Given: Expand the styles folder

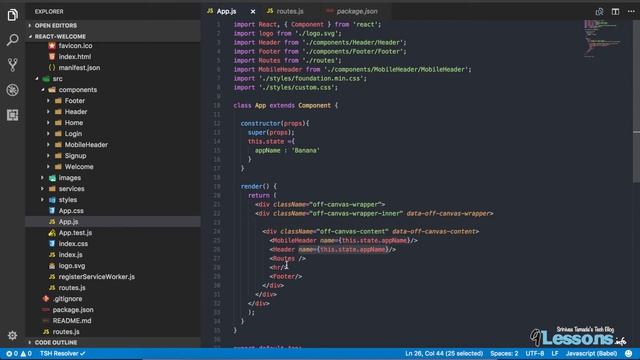Looking at the screenshot, I should tap(68, 200).
